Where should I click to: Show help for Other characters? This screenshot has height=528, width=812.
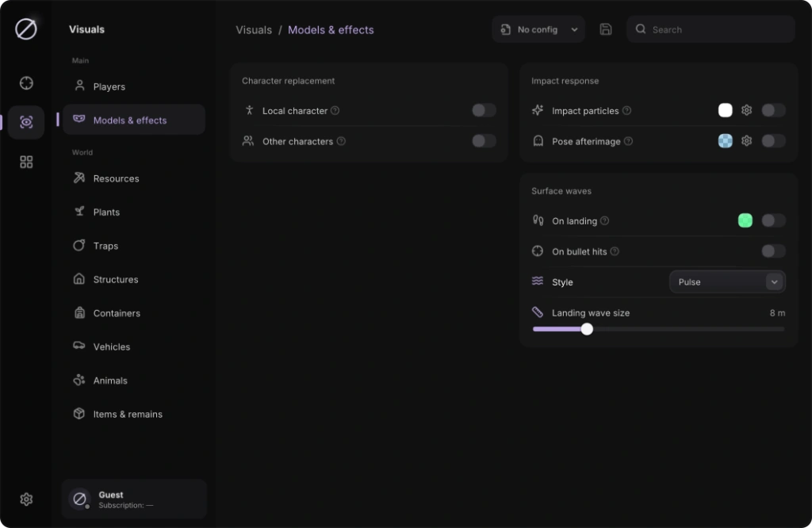click(x=341, y=141)
